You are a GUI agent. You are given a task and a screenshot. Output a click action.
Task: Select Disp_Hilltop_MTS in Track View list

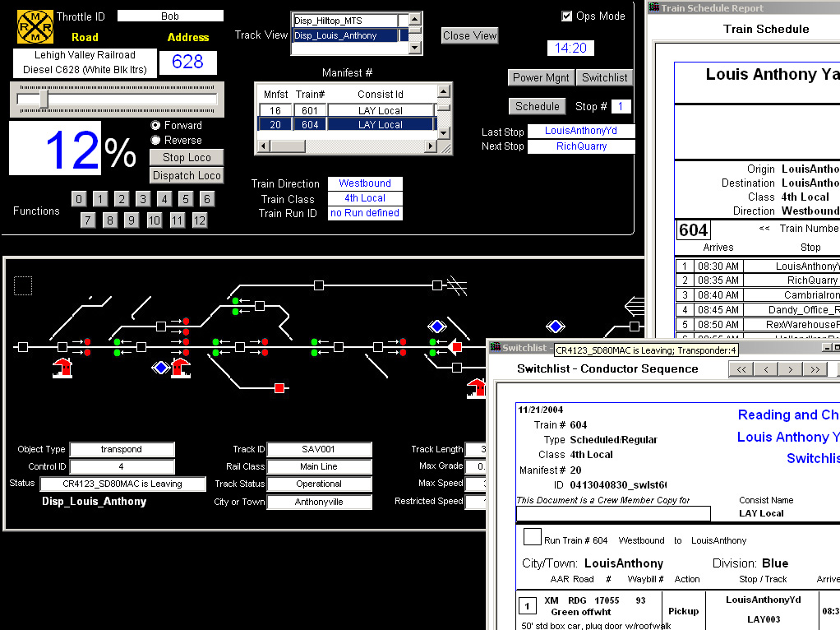pyautogui.click(x=345, y=21)
